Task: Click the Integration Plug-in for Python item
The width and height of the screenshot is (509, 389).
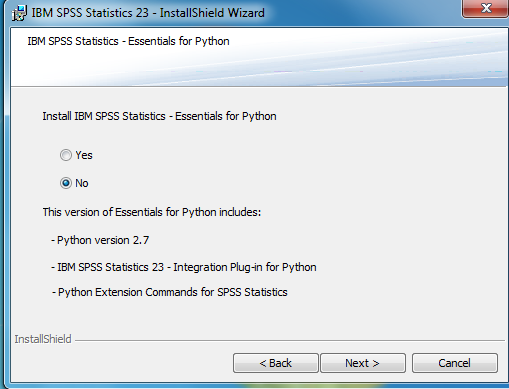Action: [x=184, y=267]
